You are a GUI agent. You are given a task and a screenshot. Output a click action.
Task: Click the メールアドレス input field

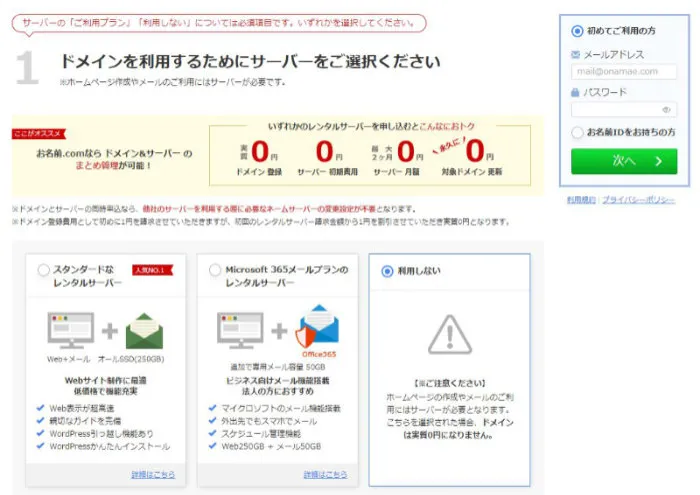624,71
